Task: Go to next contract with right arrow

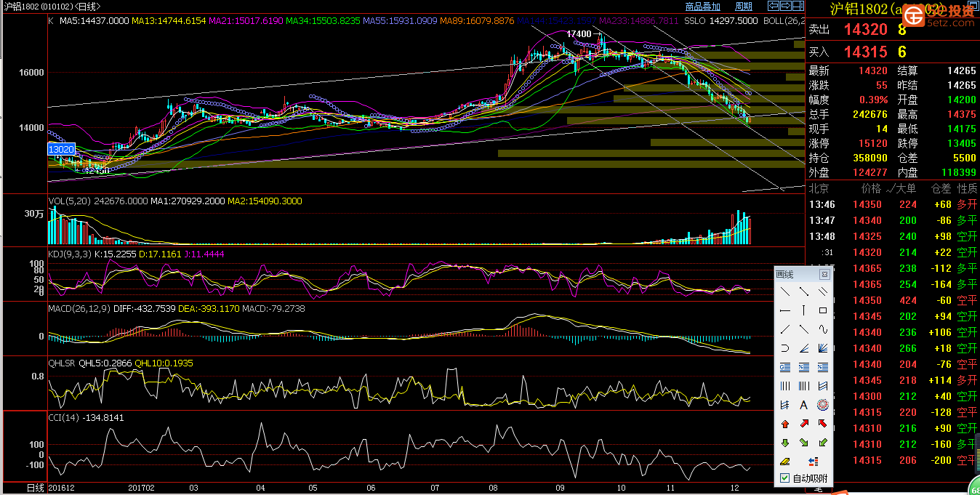Action: click(787, 7)
